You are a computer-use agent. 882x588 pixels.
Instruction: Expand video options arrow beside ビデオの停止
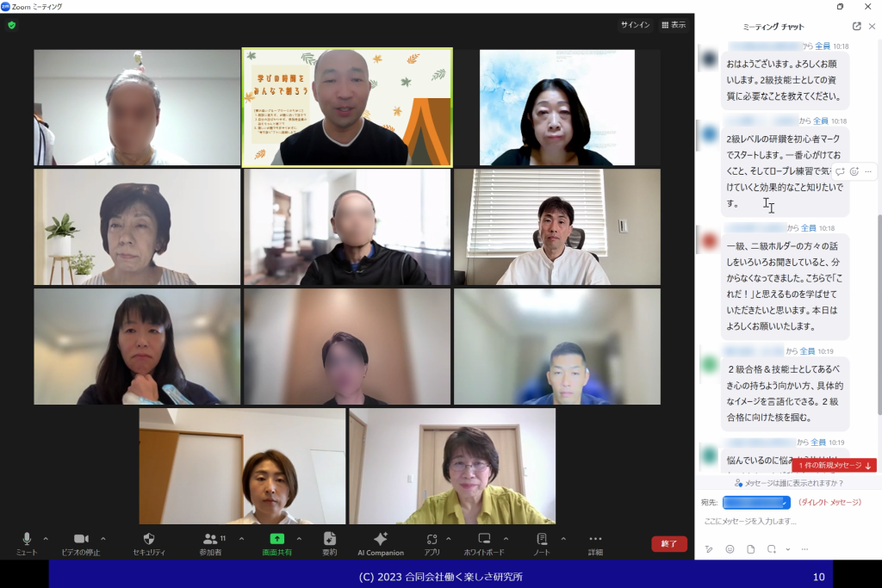pyautogui.click(x=103, y=539)
